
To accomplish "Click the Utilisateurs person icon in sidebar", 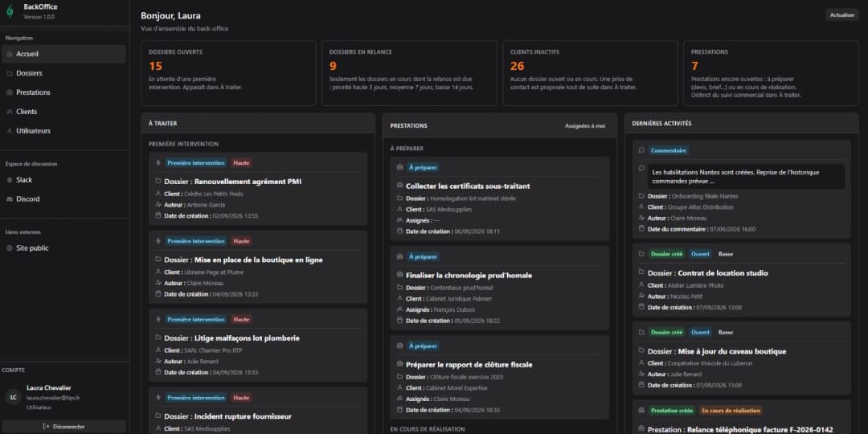I will (x=10, y=131).
